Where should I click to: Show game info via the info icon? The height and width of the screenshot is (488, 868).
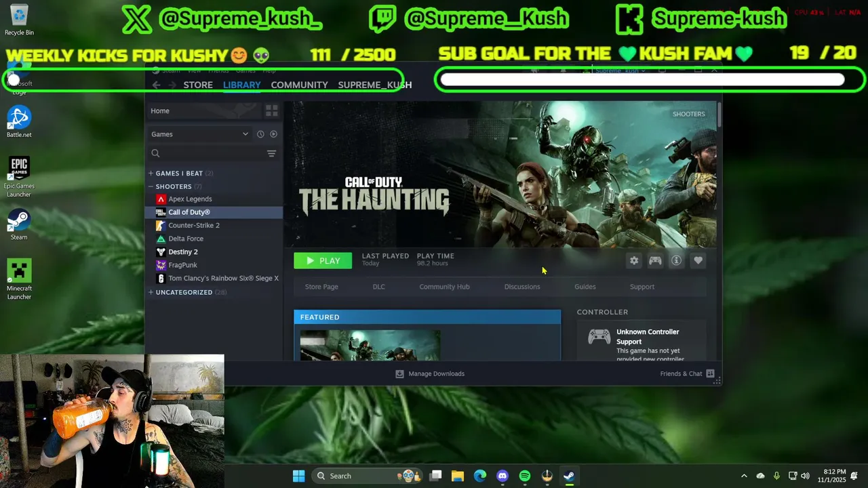coord(676,260)
